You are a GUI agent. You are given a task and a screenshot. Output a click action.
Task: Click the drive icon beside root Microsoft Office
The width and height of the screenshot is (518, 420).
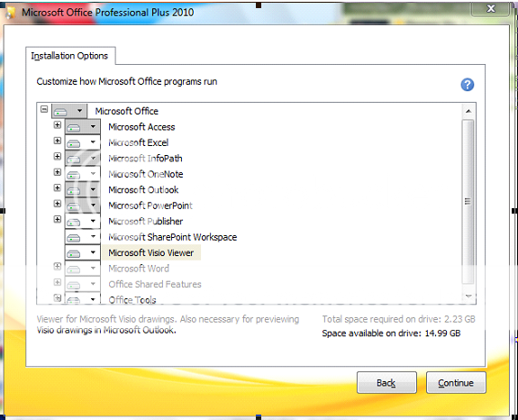point(60,112)
